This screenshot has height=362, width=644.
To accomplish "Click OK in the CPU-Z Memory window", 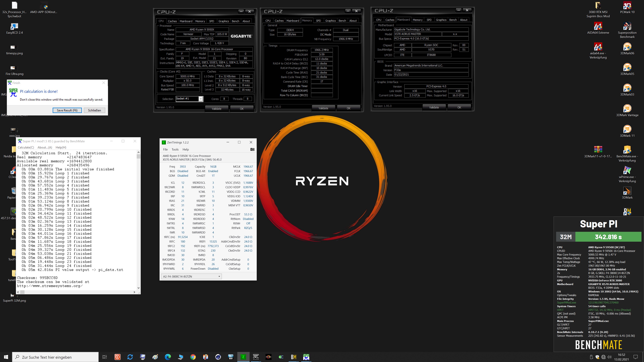I will (x=348, y=108).
